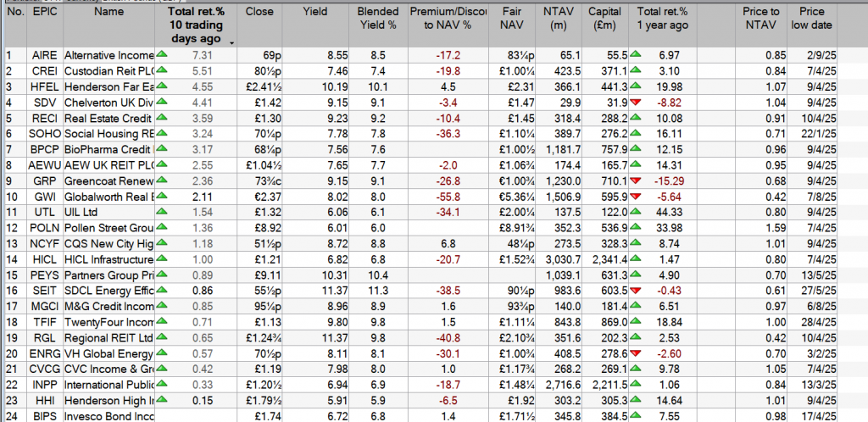Select the Custodian Reit PLC name cell
The width and height of the screenshot is (868, 422).
coord(109,71)
